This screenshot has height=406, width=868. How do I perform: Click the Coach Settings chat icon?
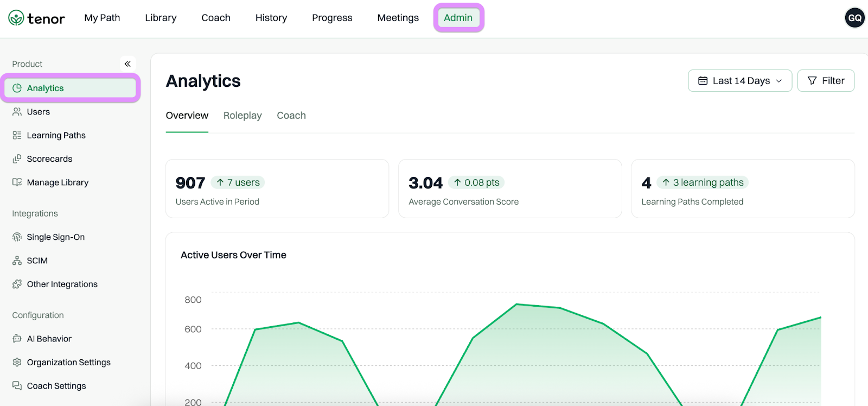pos(17,386)
